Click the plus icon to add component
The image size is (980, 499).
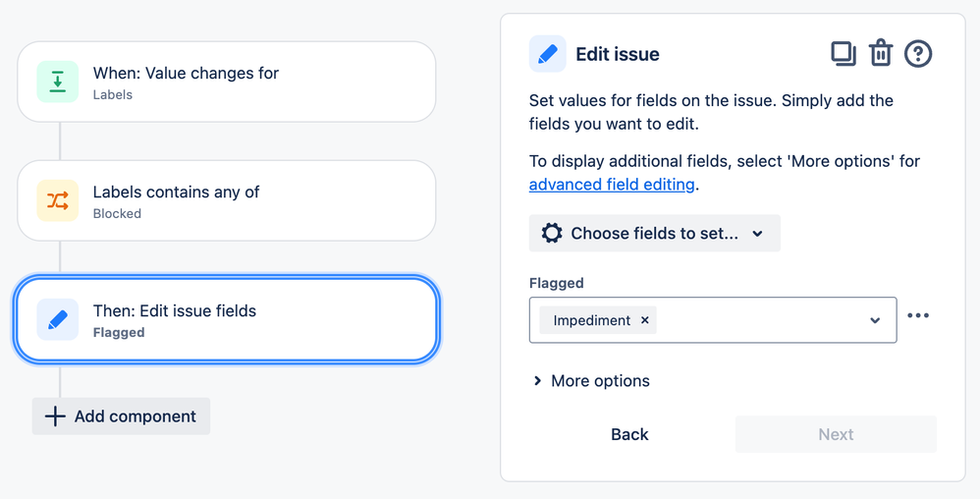(x=56, y=416)
